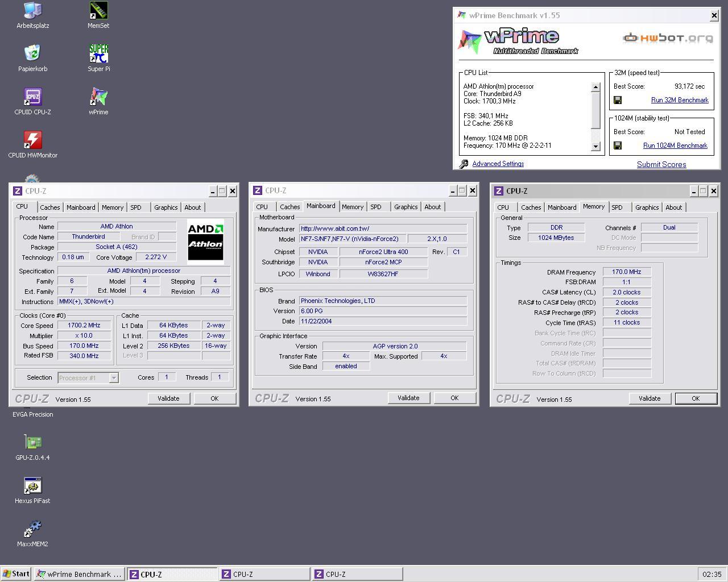Click Validate in the Memory window
The height and width of the screenshot is (582, 728).
[650, 398]
